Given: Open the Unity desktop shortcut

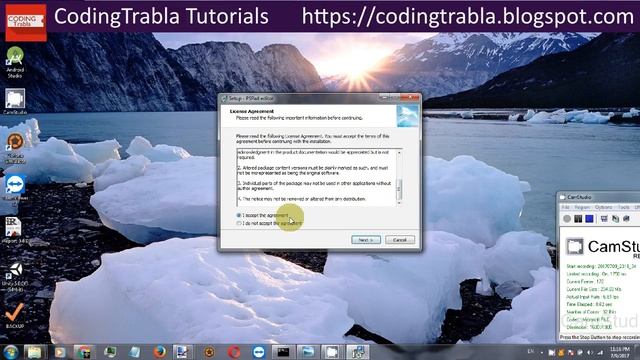Looking at the screenshot, I should (x=15, y=277).
